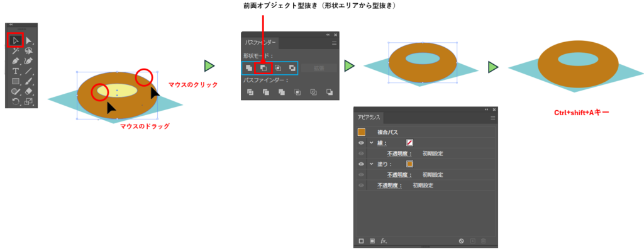Viewport: 644px width, 251px height.
Task: Select the Pen tool
Action: point(16,61)
